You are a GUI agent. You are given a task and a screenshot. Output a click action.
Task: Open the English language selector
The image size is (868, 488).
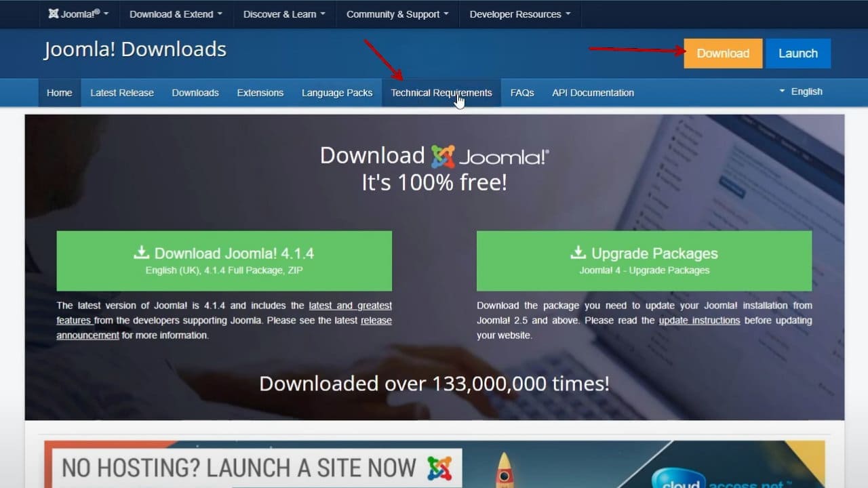[801, 91]
